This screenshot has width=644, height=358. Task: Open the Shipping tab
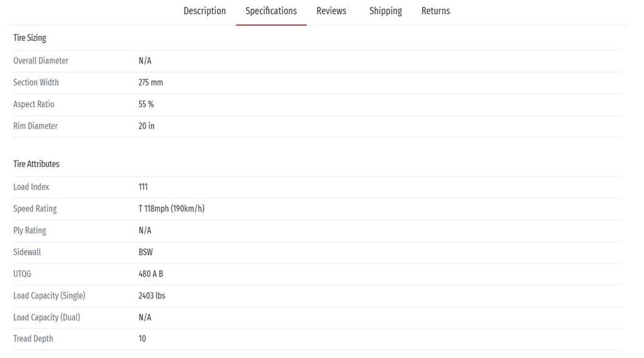(386, 11)
